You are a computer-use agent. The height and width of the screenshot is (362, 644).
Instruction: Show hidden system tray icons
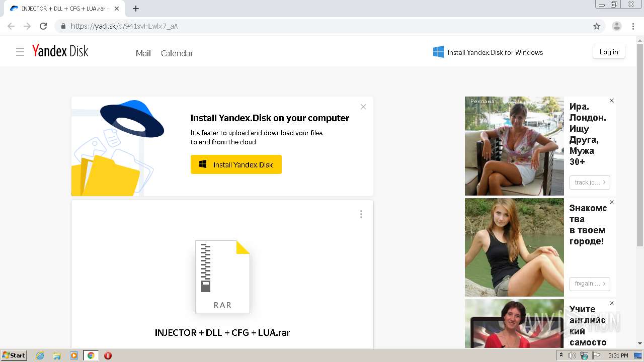coord(561,355)
